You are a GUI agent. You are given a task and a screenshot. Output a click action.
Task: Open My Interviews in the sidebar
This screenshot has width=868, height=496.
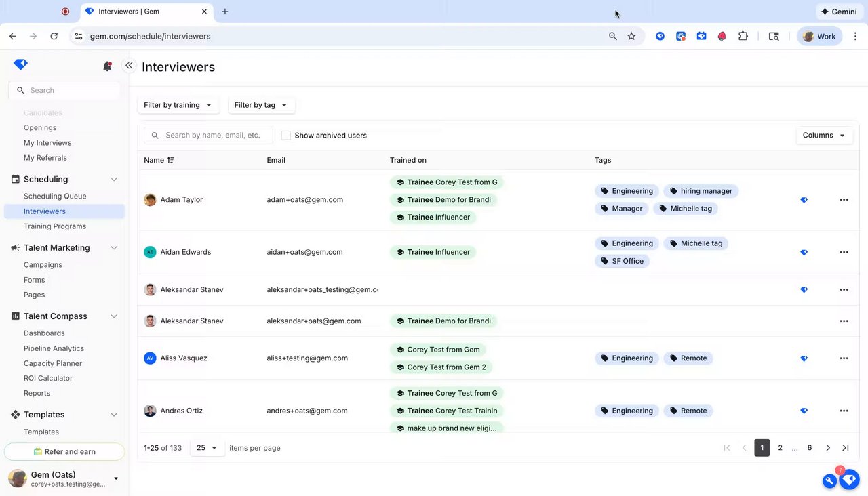pos(47,143)
